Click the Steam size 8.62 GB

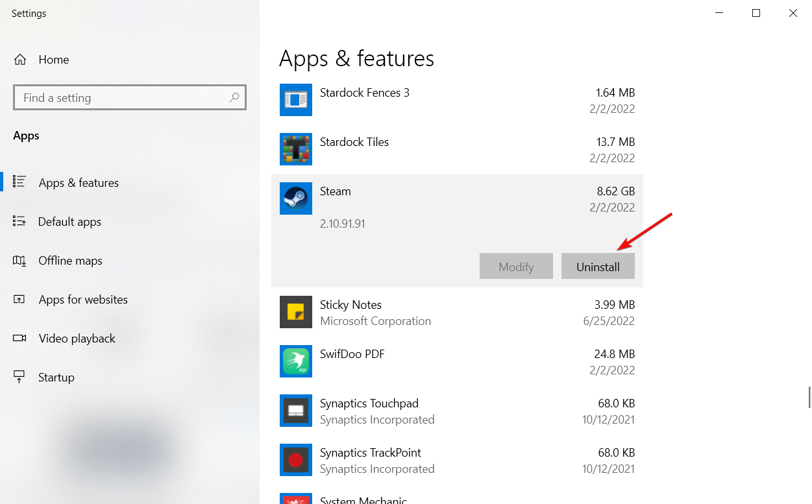616,191
